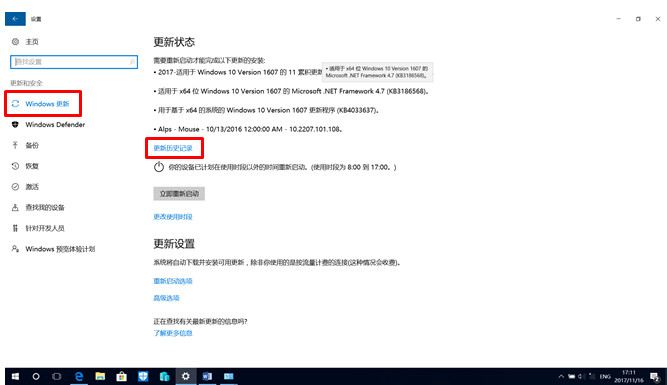Open 恢复 recovery in the sidebar
Screen dimensions: 667x385
[26, 166]
